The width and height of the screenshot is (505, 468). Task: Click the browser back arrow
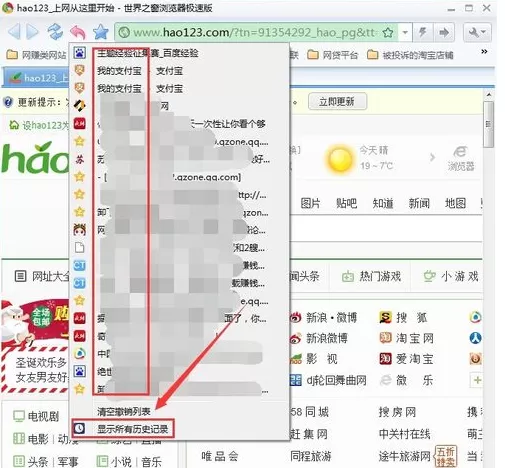coord(14,32)
